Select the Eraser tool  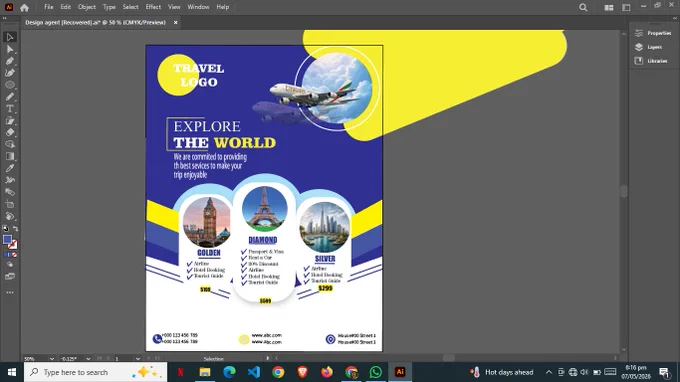tap(10, 132)
